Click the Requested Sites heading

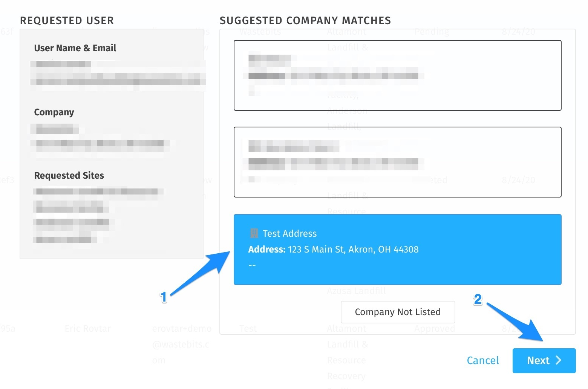click(69, 175)
